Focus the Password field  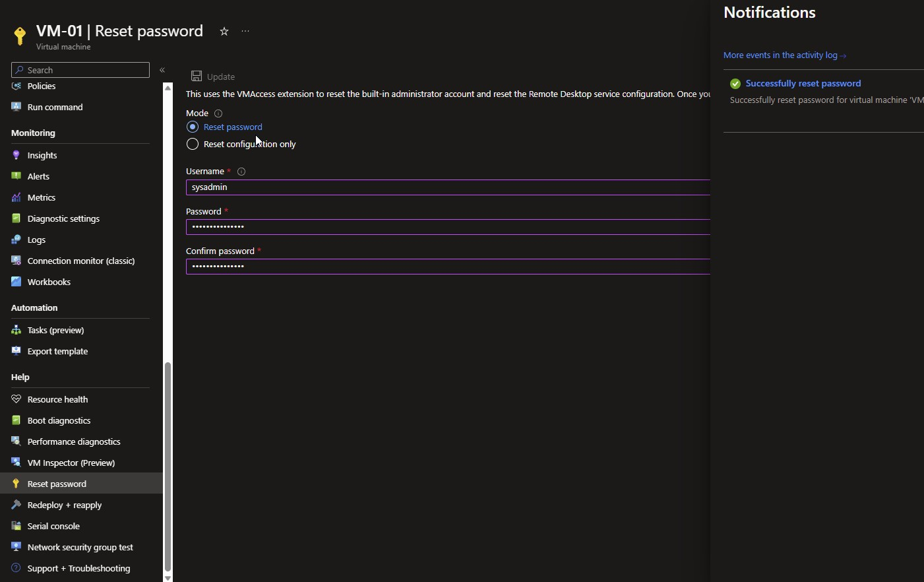coord(447,227)
